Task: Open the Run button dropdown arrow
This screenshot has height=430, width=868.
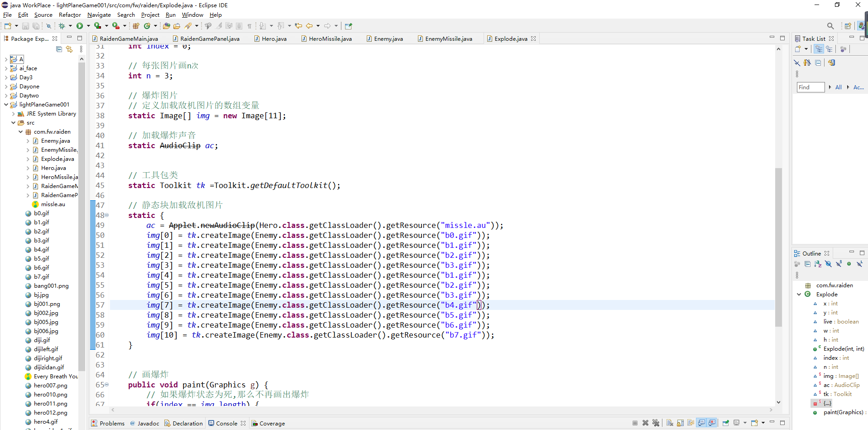Action: pyautogui.click(x=88, y=26)
